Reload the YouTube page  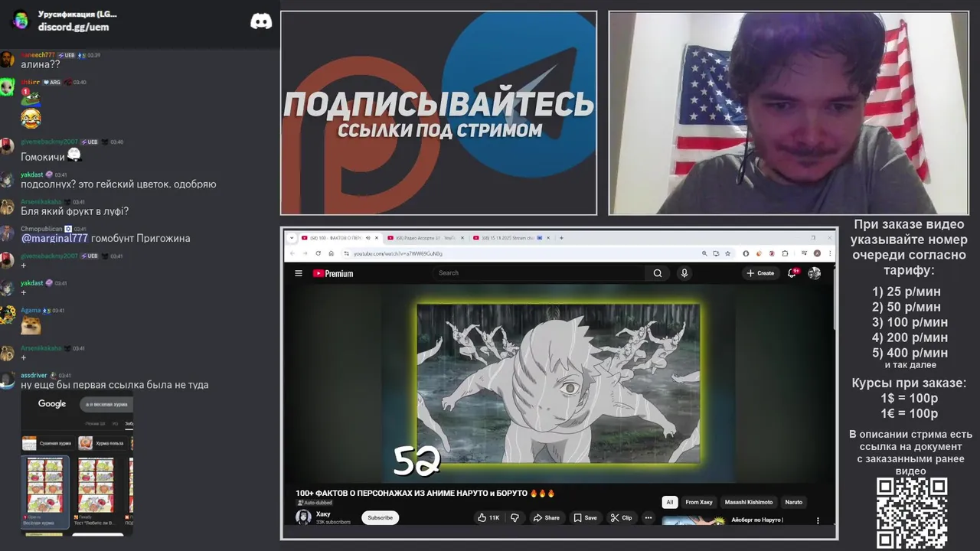click(x=318, y=253)
